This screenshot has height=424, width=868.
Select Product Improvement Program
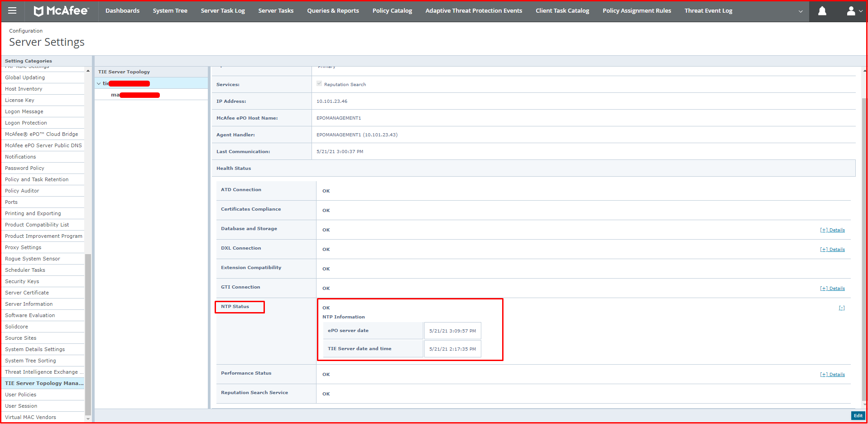tap(43, 236)
